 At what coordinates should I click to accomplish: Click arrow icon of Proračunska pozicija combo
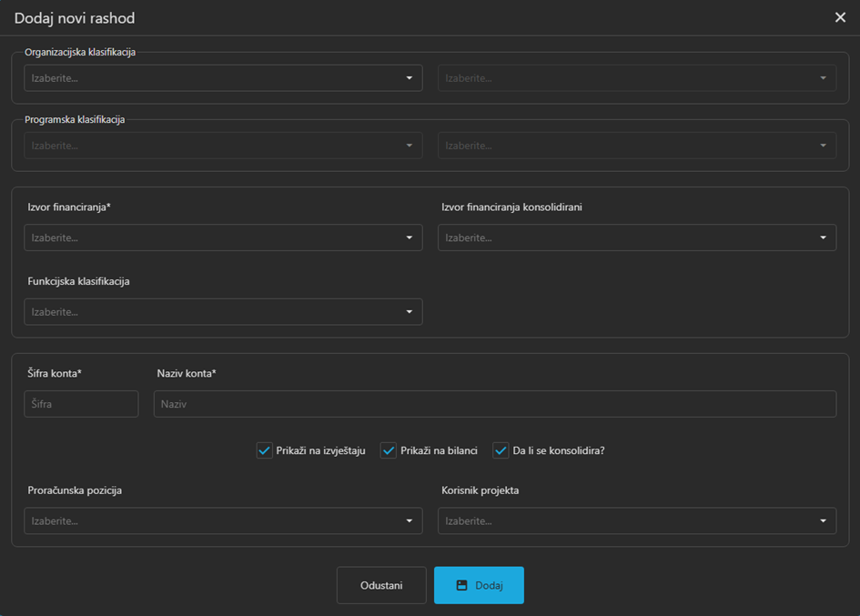point(410,521)
